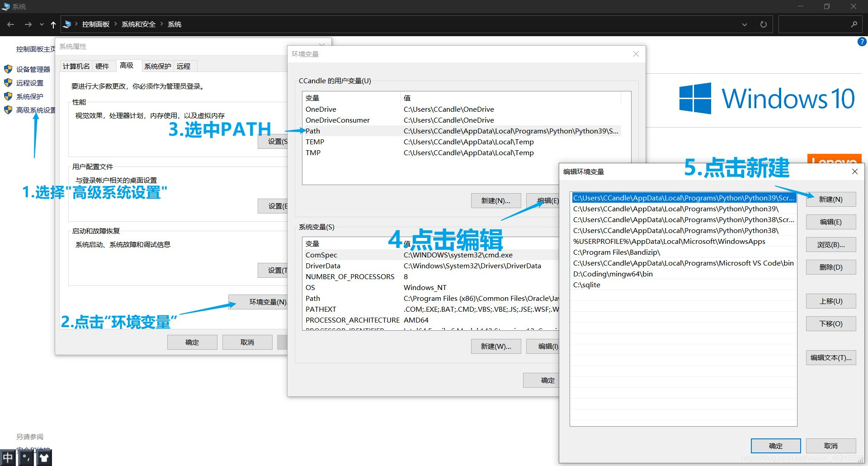The height and width of the screenshot is (466, 868).
Task: Select the Python38 path entry without Scripts
Action: point(684,230)
